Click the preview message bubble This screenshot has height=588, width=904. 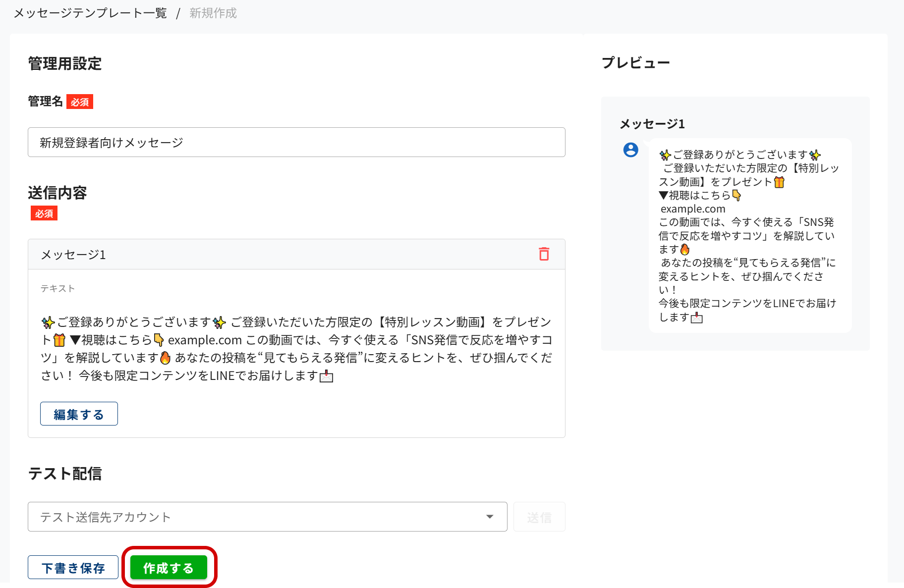749,236
